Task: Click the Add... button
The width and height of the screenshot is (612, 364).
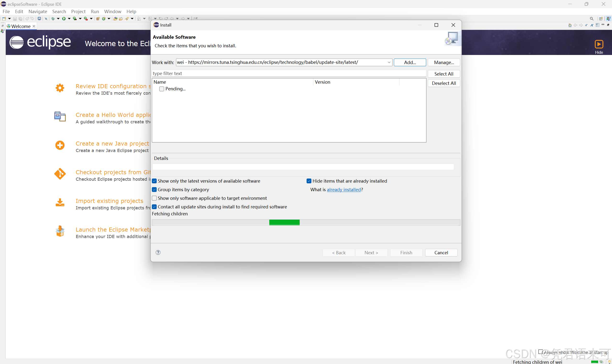Action: (x=410, y=62)
